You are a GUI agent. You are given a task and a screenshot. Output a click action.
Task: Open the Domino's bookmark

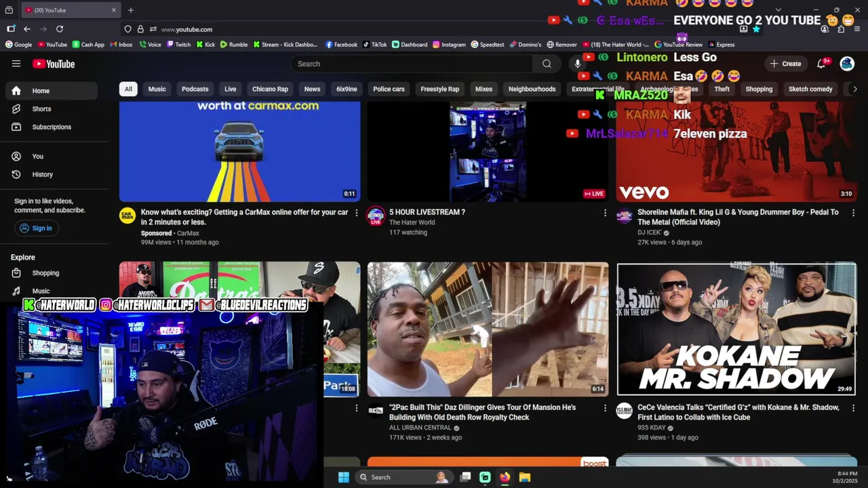tap(525, 45)
